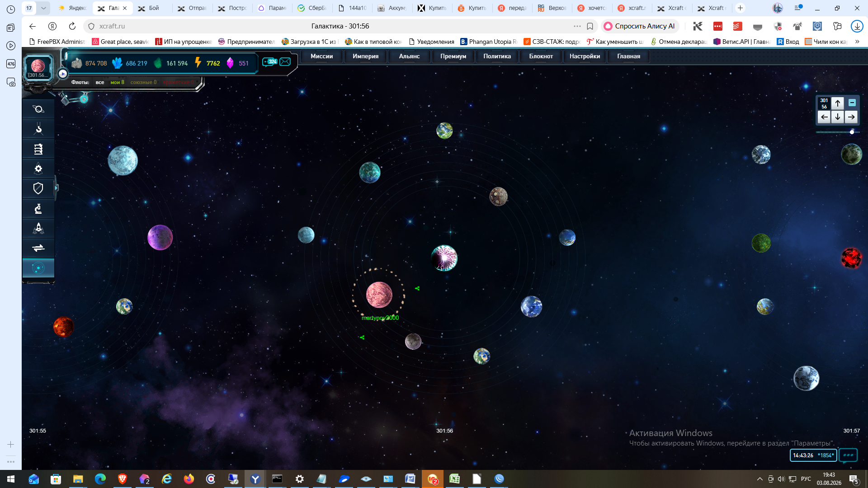Click the grey metal resource icon
The width and height of the screenshot is (868, 488).
pyautogui.click(x=77, y=63)
